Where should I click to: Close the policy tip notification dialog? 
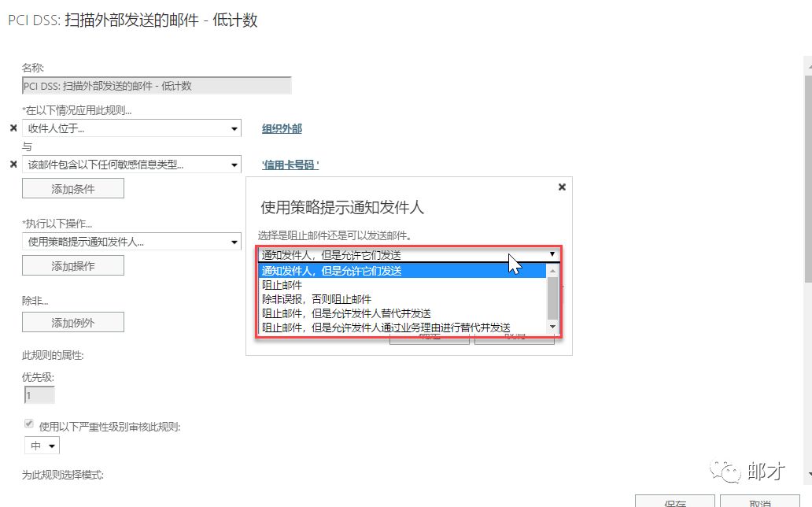tap(562, 187)
